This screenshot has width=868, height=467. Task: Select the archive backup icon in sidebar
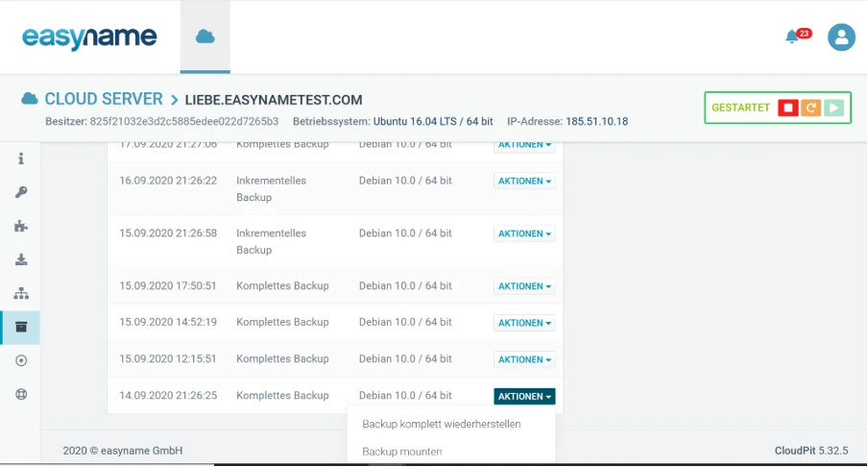click(21, 327)
